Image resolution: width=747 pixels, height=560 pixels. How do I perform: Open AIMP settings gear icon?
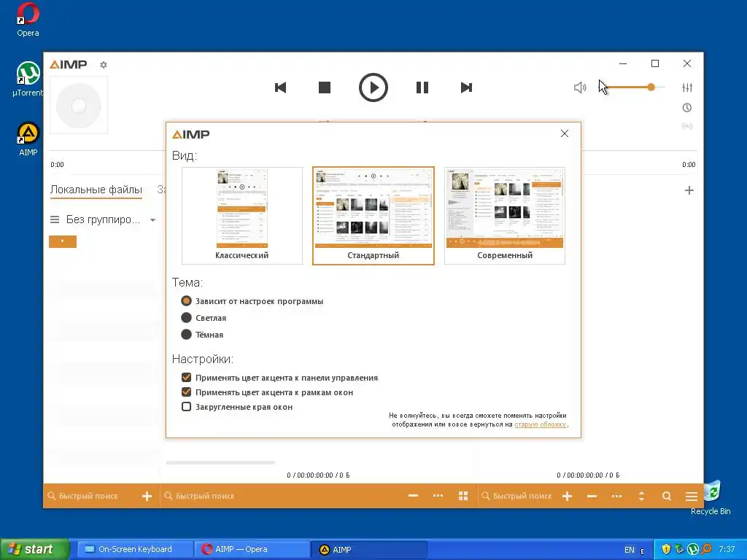click(x=104, y=65)
